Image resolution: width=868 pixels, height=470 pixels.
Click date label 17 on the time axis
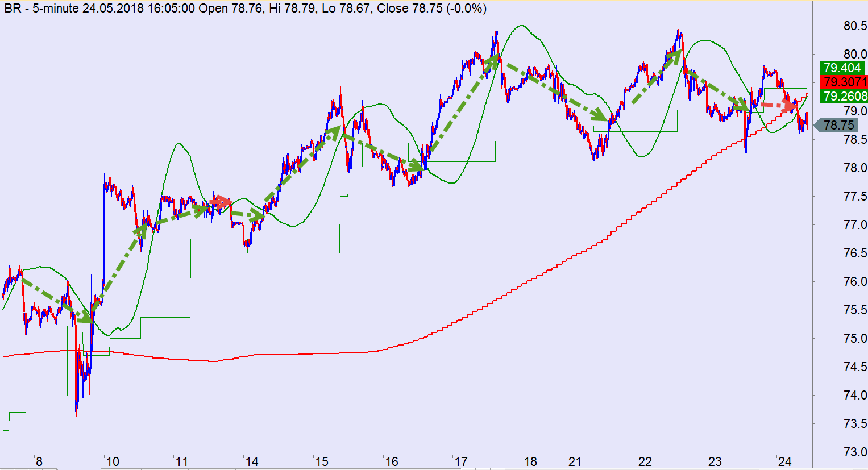click(x=460, y=461)
